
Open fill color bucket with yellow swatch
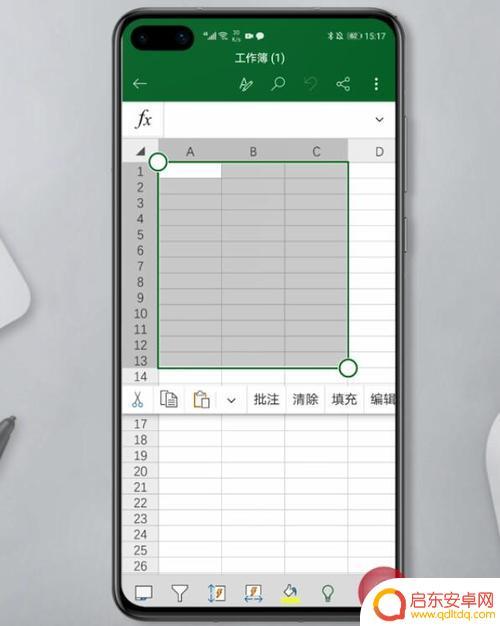pyautogui.click(x=290, y=593)
